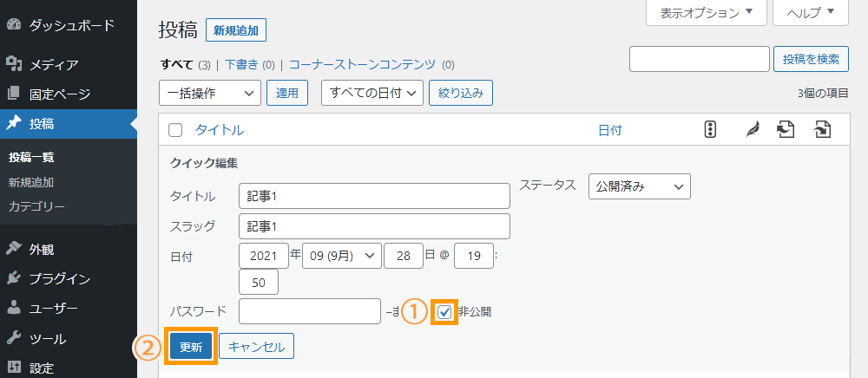Select 新規追加 in sidebar submenu
The height and width of the screenshot is (378, 868).
31,182
